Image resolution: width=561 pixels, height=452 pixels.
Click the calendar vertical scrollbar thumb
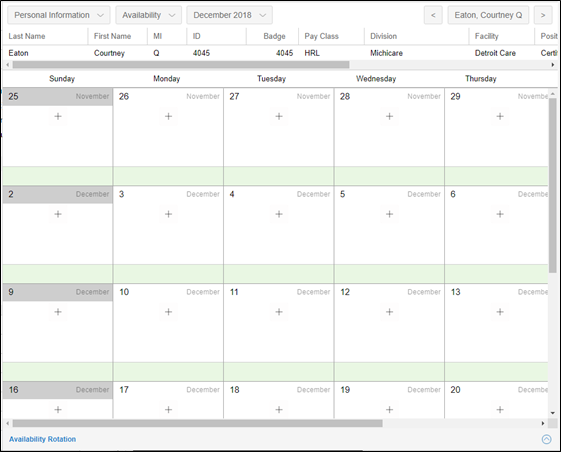click(553, 185)
